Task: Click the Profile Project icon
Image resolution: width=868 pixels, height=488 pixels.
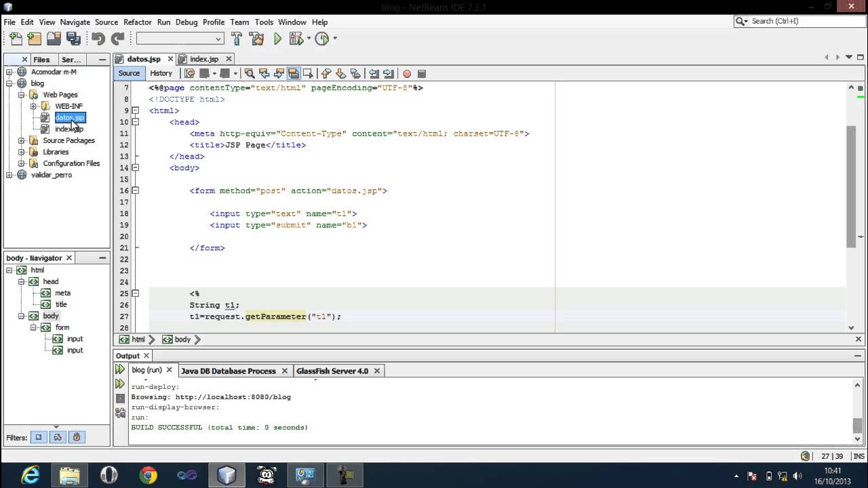Action: tap(322, 39)
